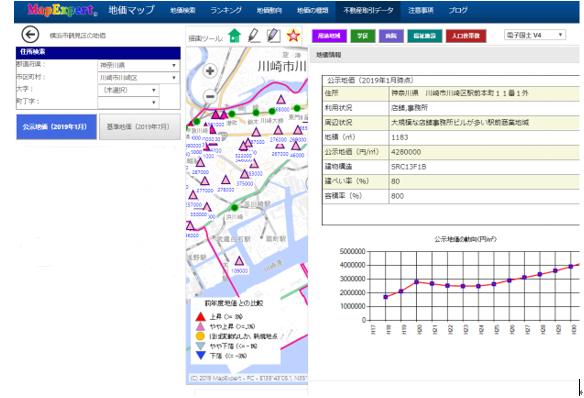Click the 公示地価（2019年1月） button

pyautogui.click(x=56, y=127)
